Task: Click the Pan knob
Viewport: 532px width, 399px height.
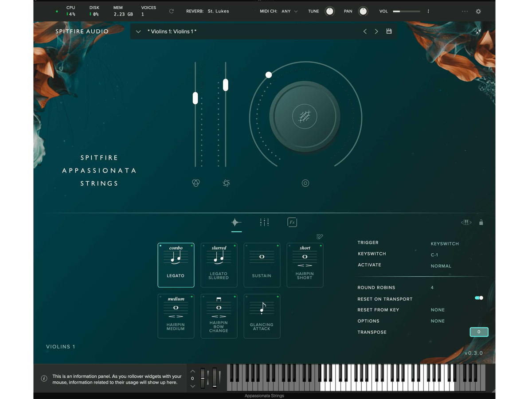Action: pyautogui.click(x=363, y=11)
